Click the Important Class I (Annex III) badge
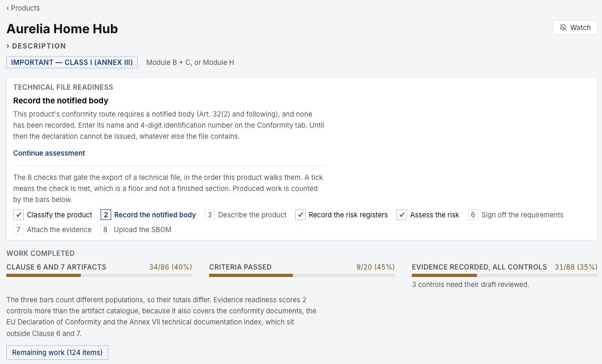This screenshot has width=602, height=364. [x=72, y=63]
